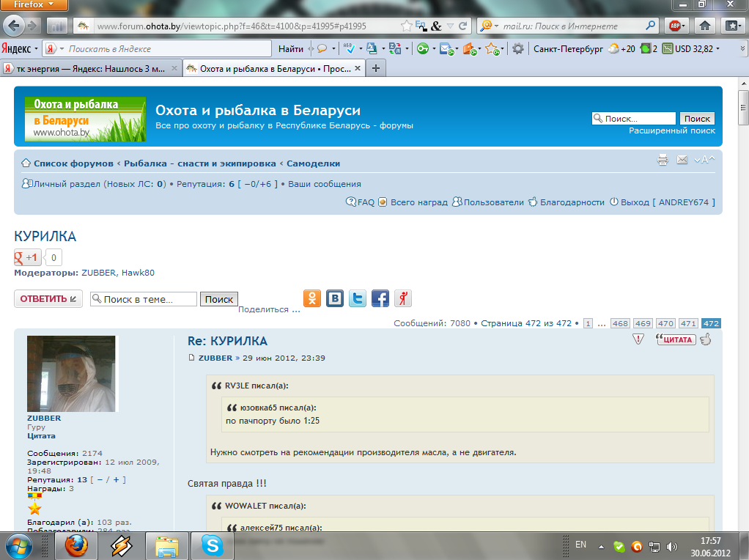Open the Firefox menu dropdown
Viewport: 749px width, 560px height.
pyautogui.click(x=34, y=5)
